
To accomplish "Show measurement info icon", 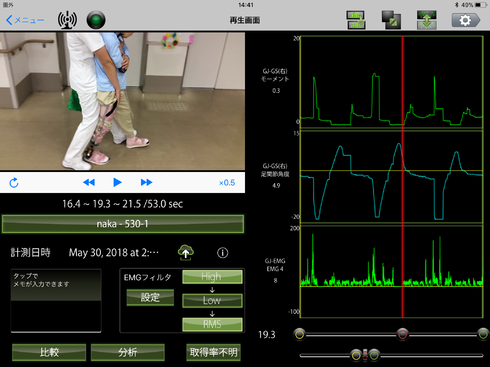I will tap(223, 253).
